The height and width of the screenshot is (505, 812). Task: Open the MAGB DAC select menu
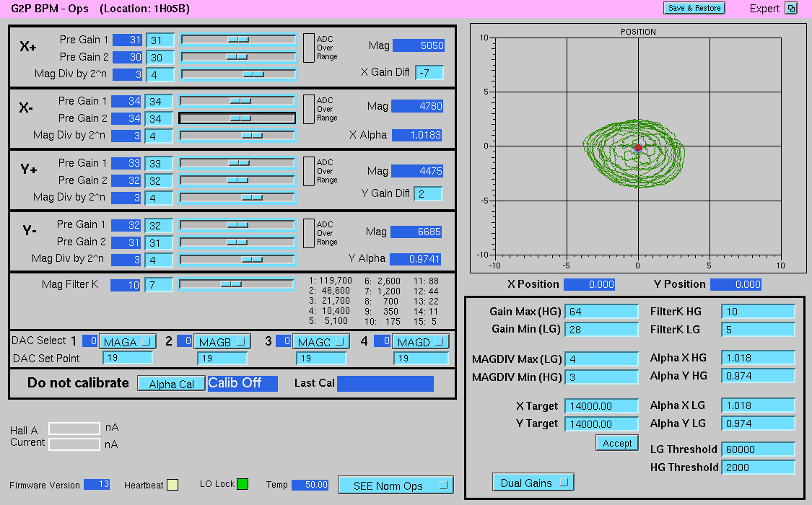[x=222, y=342]
